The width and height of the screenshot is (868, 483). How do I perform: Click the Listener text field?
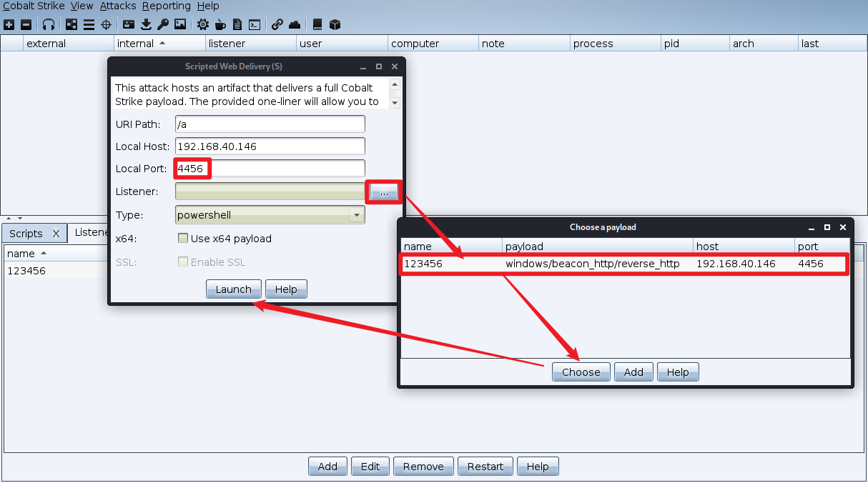[270, 191]
